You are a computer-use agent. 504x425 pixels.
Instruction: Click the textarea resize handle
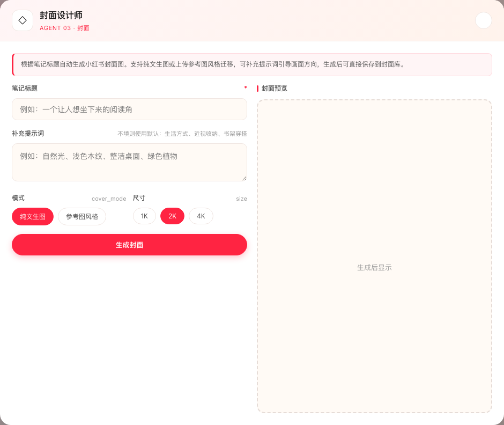[x=244, y=178]
